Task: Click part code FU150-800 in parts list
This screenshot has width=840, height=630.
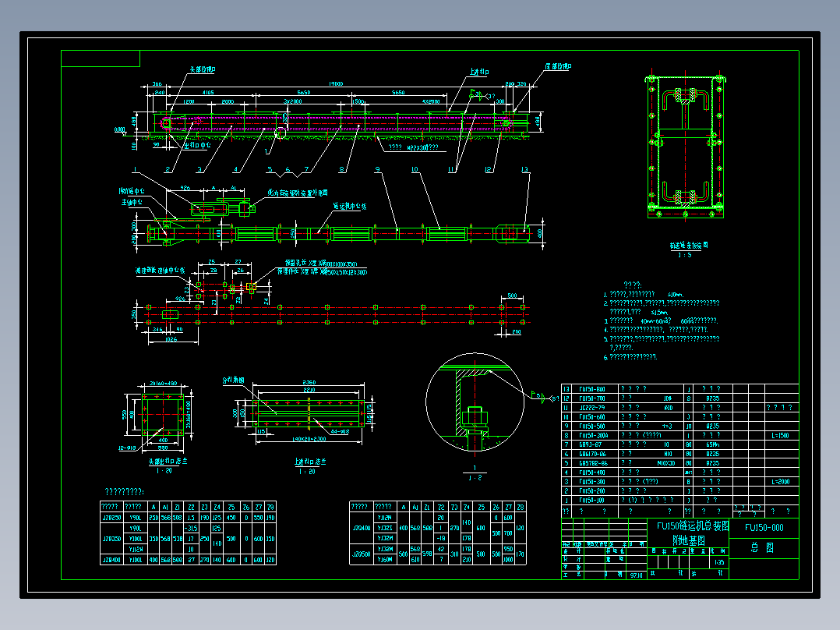Action: pos(592,389)
